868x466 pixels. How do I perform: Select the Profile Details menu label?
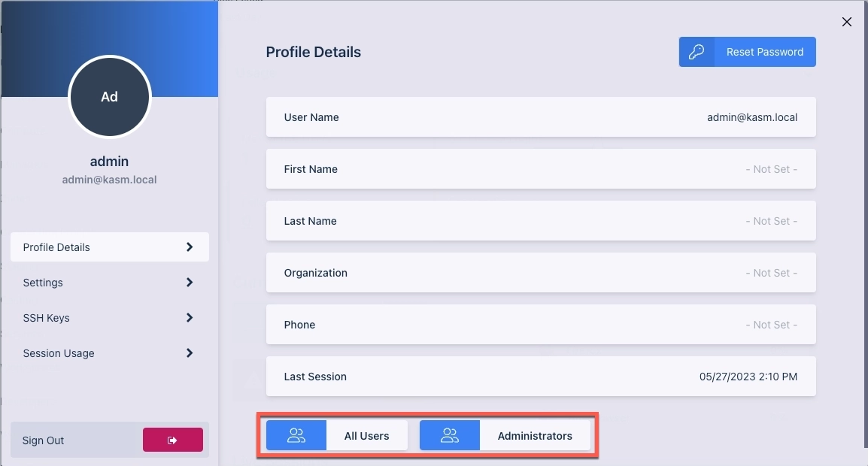56,247
